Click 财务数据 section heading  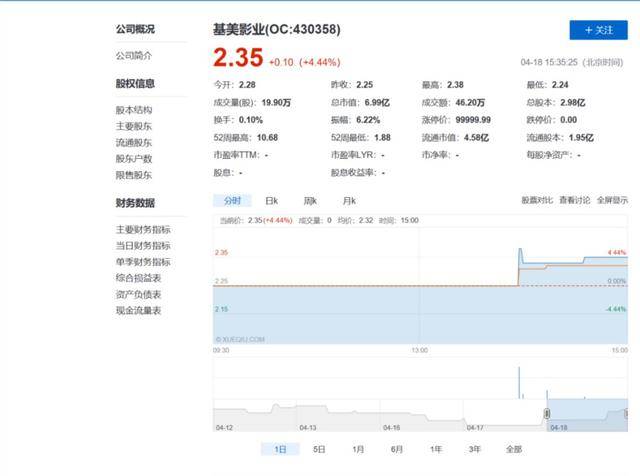coord(135,203)
